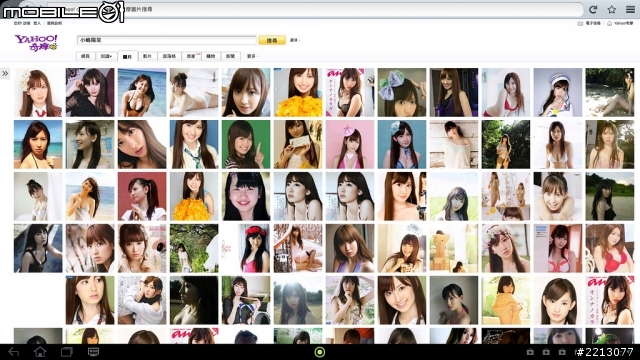Viewport: 640px width, 360px height.
Task: Click the yellow 搜尋 search button
Action: click(x=272, y=40)
